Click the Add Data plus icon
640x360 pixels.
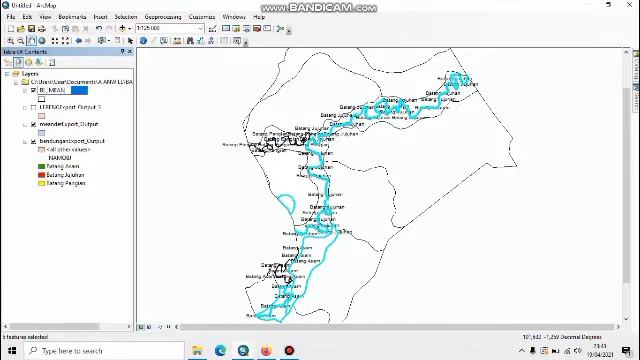click(x=122, y=29)
